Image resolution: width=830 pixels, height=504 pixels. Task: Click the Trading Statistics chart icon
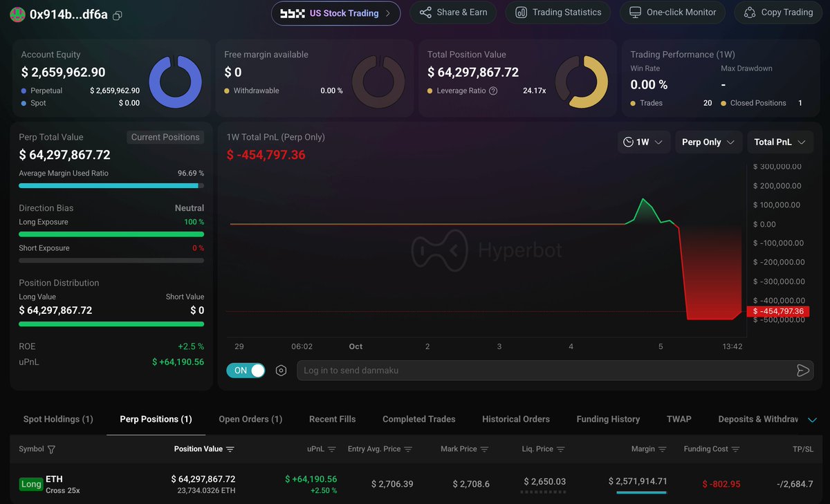click(x=521, y=12)
